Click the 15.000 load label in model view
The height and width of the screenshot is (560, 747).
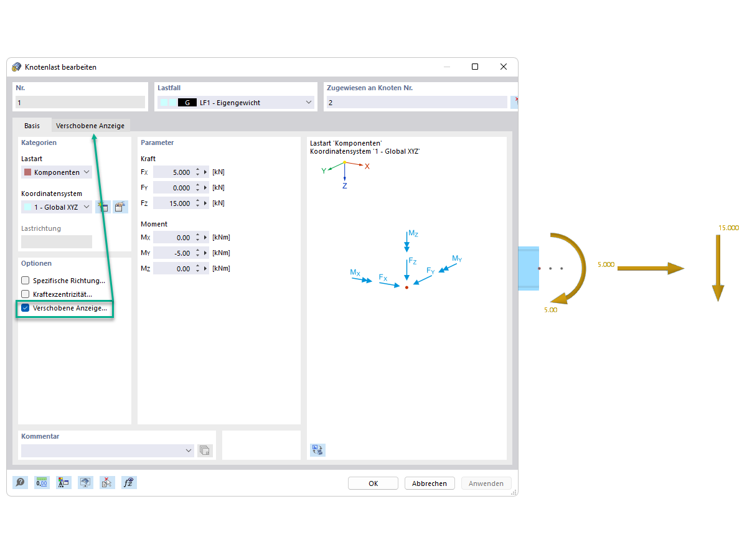click(729, 228)
